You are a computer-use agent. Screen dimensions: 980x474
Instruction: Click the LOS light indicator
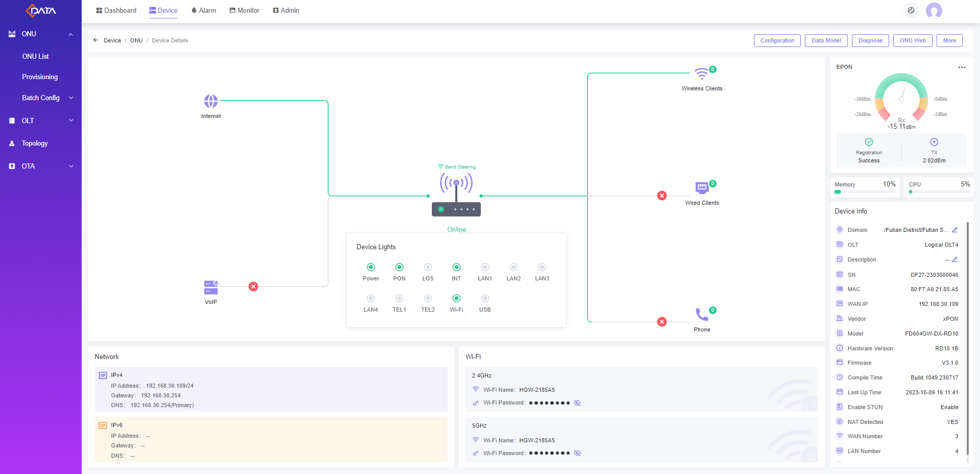coord(428,267)
